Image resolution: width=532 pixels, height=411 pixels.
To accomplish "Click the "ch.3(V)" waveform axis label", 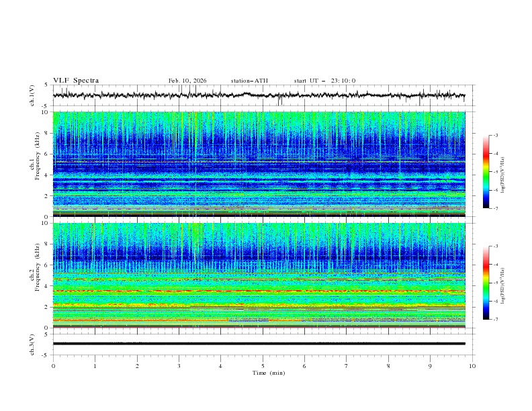I will (x=32, y=345).
